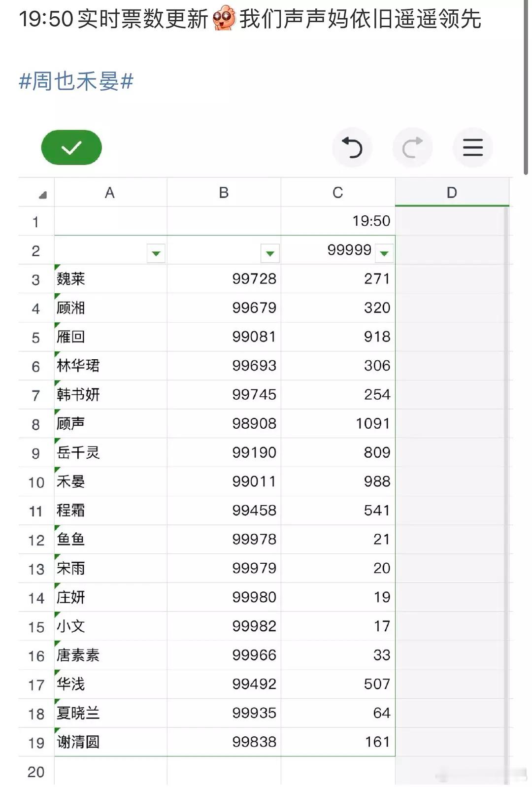Image resolution: width=532 pixels, height=787 pixels.
Task: Select column A header
Action: tap(110, 193)
